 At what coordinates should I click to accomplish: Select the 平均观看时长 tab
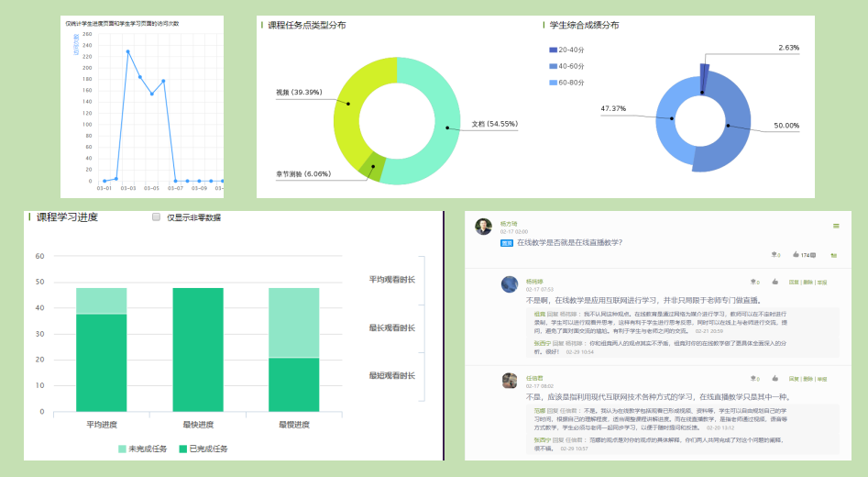tap(391, 279)
